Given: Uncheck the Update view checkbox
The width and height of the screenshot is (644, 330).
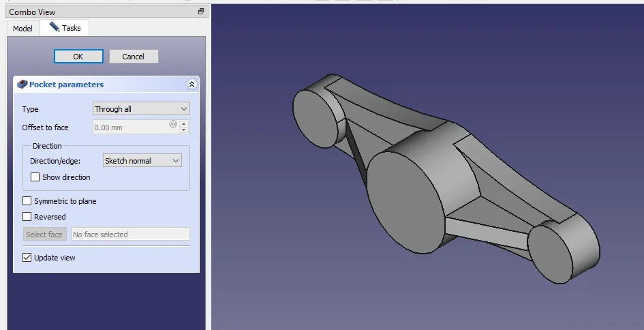Looking at the screenshot, I should pyautogui.click(x=27, y=258).
